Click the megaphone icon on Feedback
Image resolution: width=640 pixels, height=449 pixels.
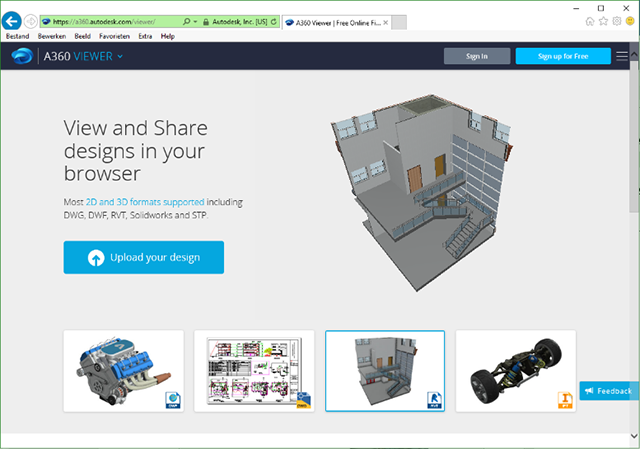[589, 391]
